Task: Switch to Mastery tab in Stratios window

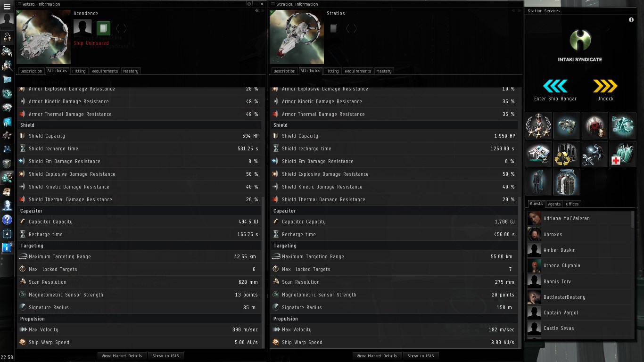Action: pyautogui.click(x=384, y=71)
